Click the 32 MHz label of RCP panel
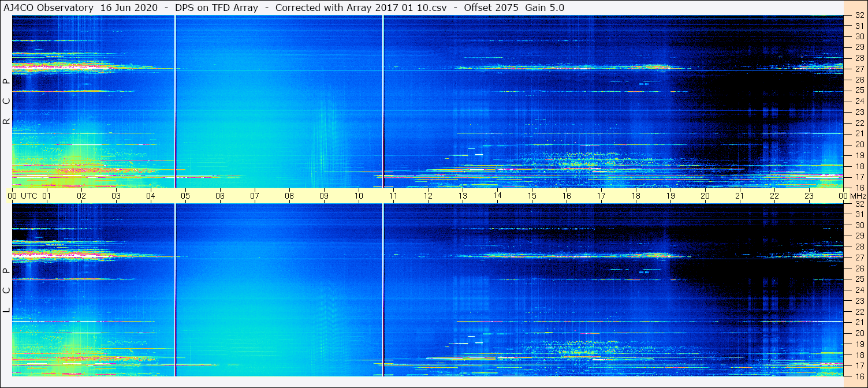868x388 pixels. (859, 16)
